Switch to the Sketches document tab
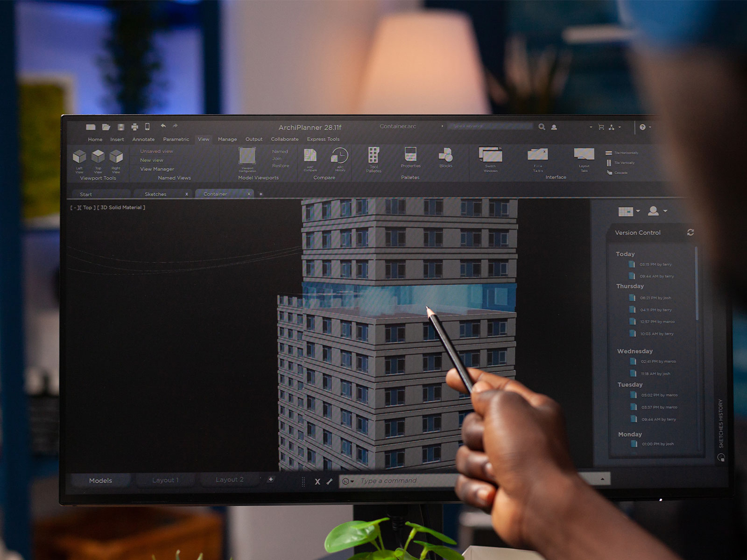Image resolution: width=747 pixels, height=560 pixels. (162, 194)
